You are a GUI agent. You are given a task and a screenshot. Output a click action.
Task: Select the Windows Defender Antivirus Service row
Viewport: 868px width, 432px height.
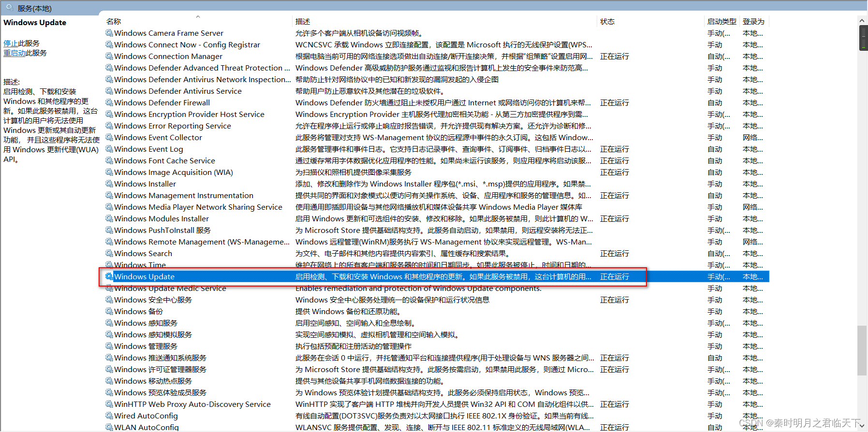pyautogui.click(x=177, y=91)
